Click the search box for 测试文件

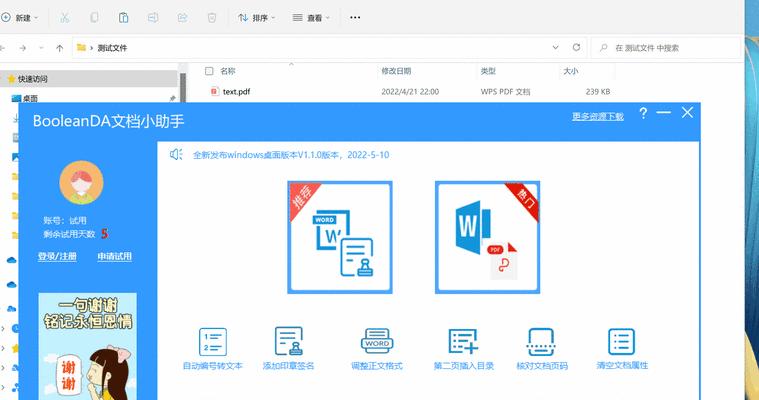pos(666,48)
